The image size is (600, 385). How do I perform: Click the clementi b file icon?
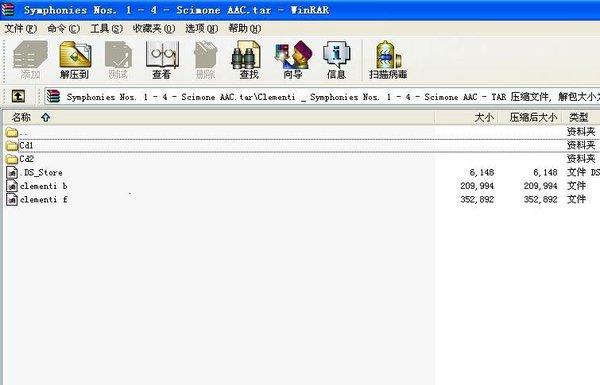12,186
